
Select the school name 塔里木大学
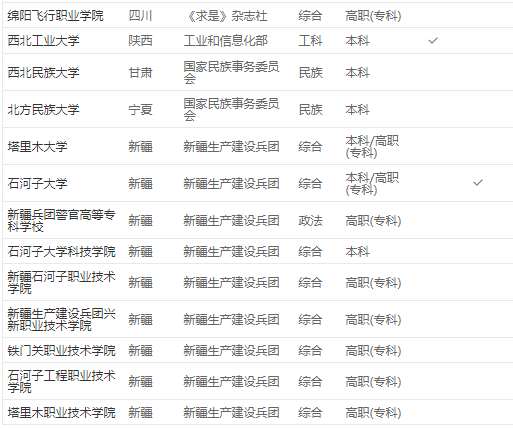[x=37, y=146]
